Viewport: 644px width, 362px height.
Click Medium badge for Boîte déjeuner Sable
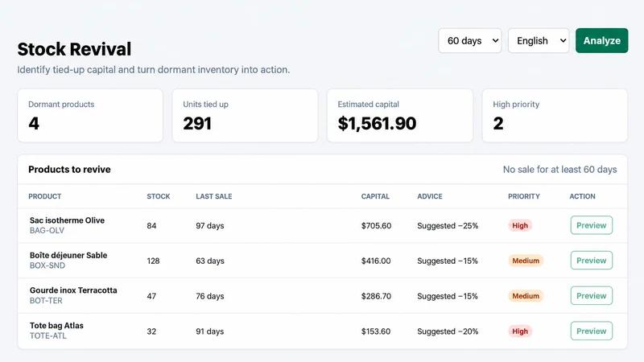pos(526,261)
